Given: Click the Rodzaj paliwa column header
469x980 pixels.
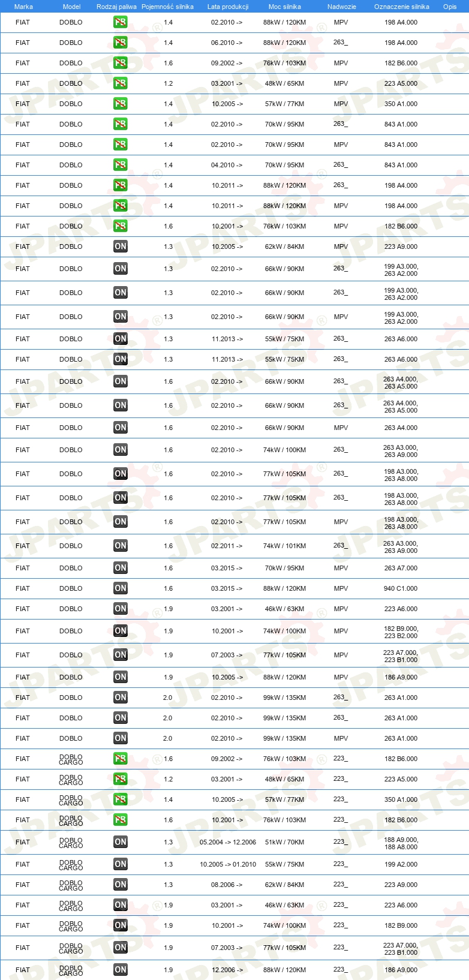Looking at the screenshot, I should point(116,7).
